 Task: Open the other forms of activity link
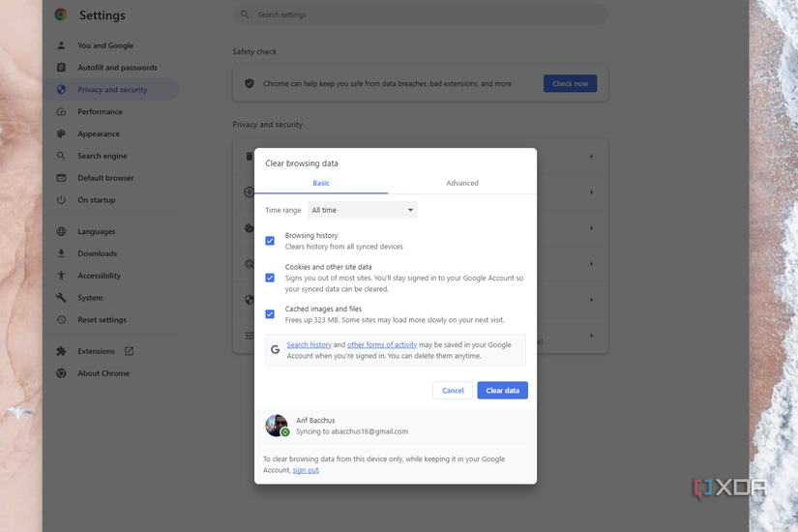tap(382, 344)
